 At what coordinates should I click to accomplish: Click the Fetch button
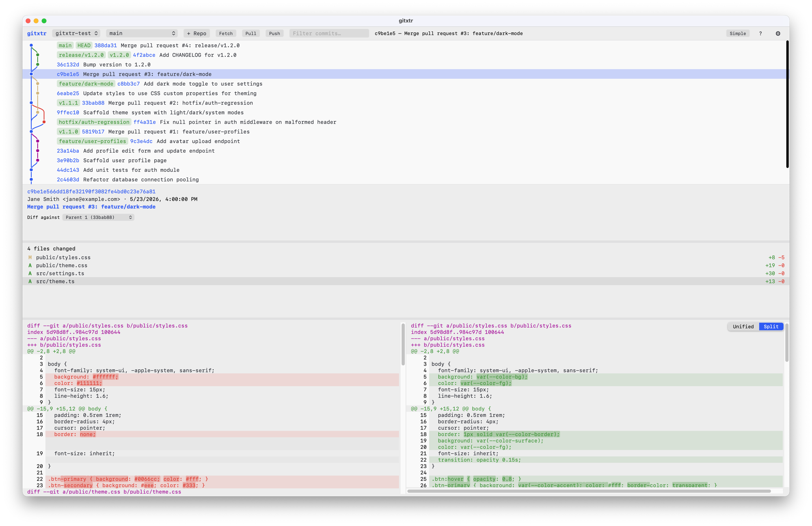point(226,34)
